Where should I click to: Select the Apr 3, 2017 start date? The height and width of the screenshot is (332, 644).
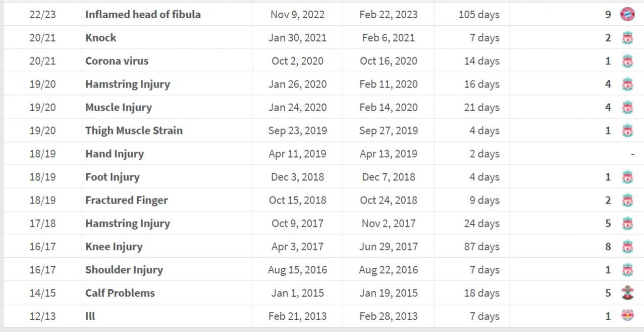point(297,247)
